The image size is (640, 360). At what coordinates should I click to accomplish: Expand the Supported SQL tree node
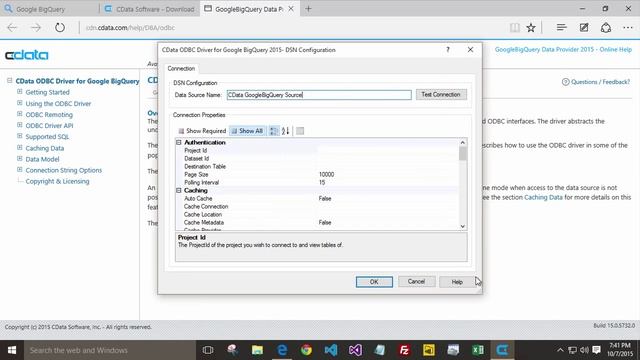20,136
